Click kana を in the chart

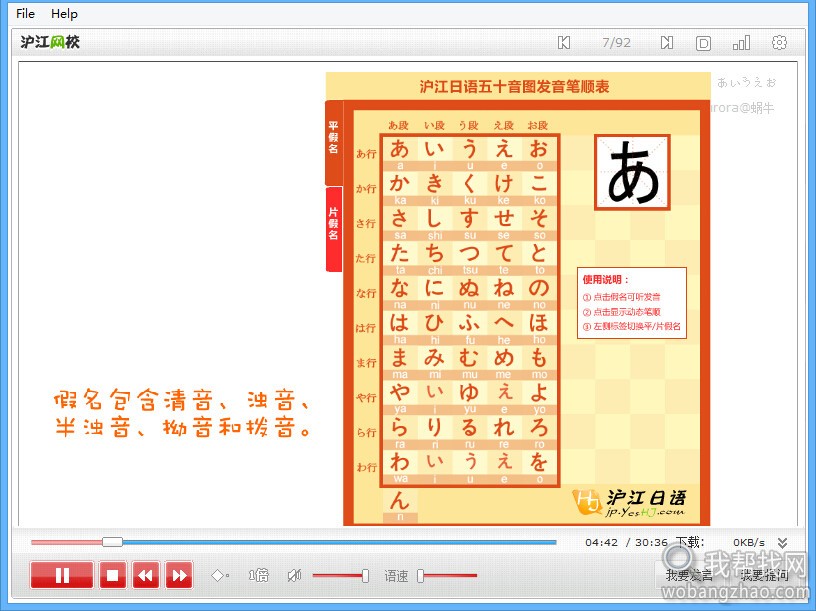pyautogui.click(x=539, y=462)
